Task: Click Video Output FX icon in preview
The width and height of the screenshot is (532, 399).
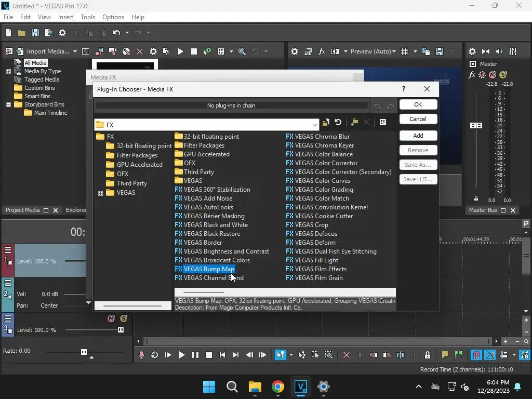Action: coord(322,51)
